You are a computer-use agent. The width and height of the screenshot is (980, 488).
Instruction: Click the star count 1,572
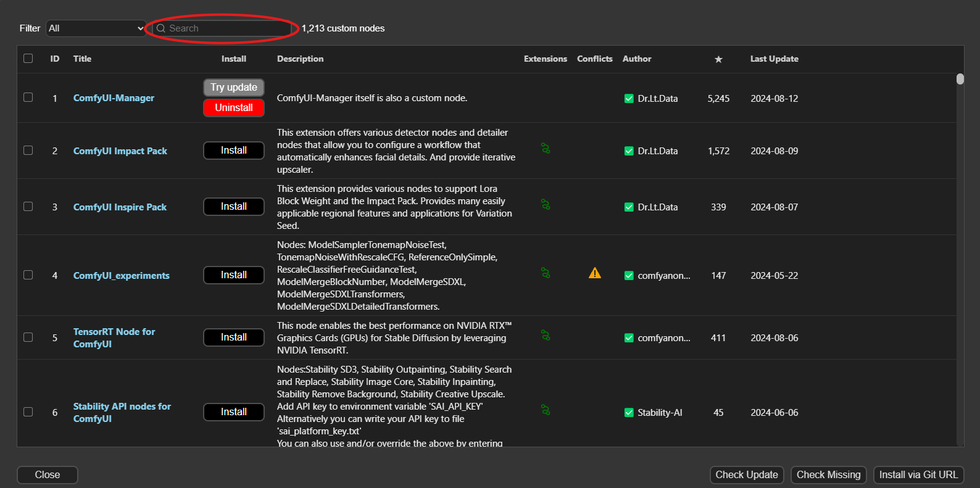point(718,151)
